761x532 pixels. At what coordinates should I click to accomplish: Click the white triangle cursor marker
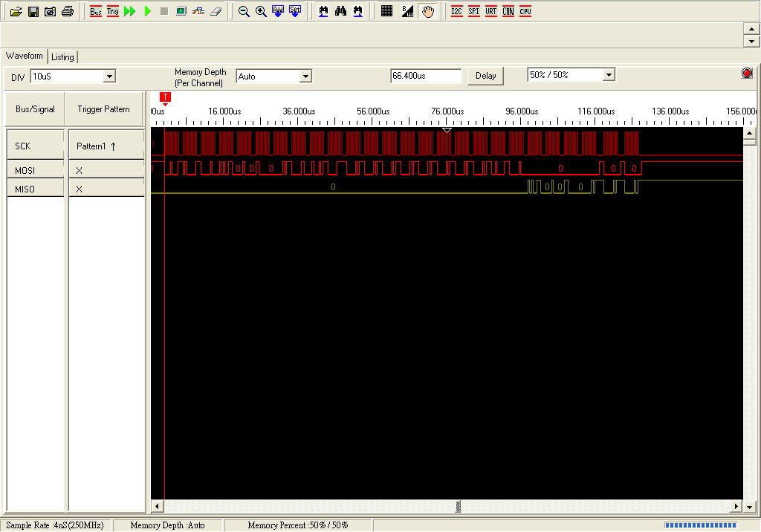tap(447, 130)
